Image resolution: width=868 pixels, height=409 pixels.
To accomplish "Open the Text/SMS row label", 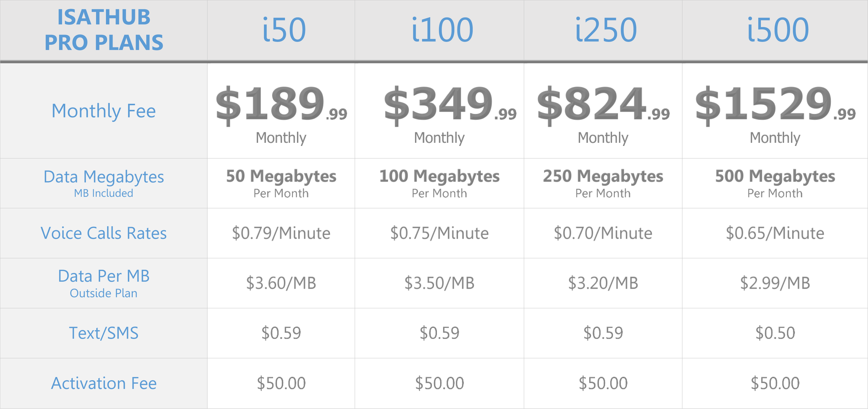I will pos(103,333).
